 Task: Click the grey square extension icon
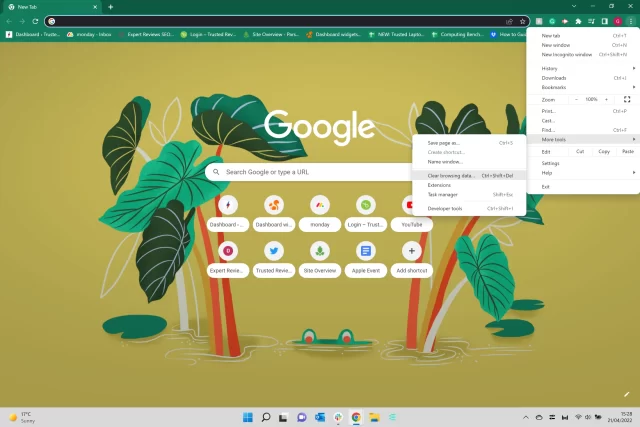click(x=539, y=21)
